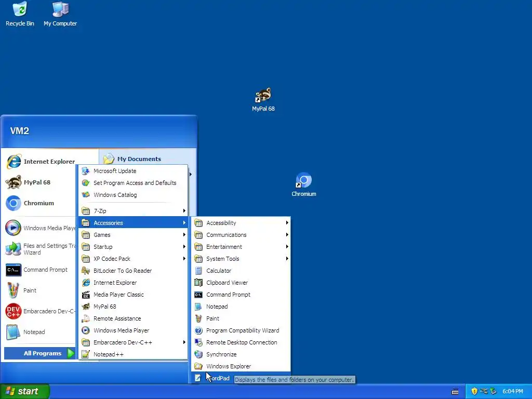Image resolution: width=532 pixels, height=399 pixels.
Task: Click the Media Player Classic icon
Action: click(86, 295)
